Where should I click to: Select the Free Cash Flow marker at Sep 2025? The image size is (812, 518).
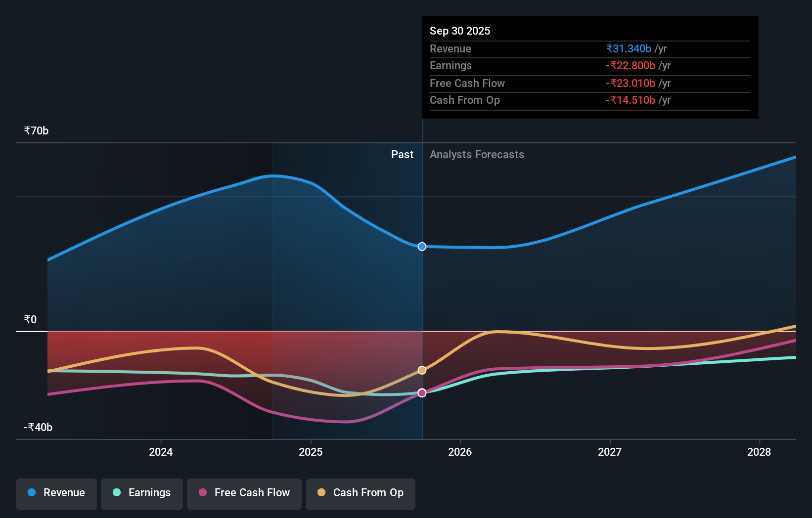tap(422, 393)
